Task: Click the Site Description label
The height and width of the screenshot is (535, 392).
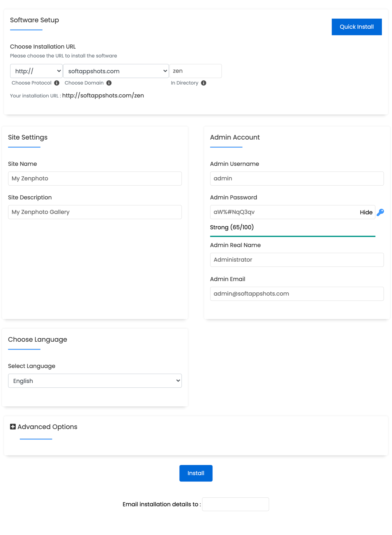Action: [x=30, y=197]
